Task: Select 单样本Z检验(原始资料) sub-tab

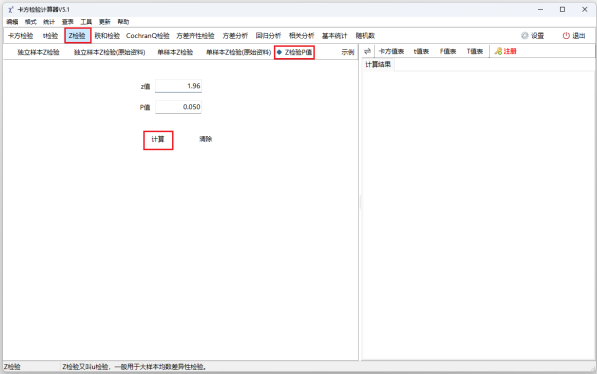Action: [239, 52]
